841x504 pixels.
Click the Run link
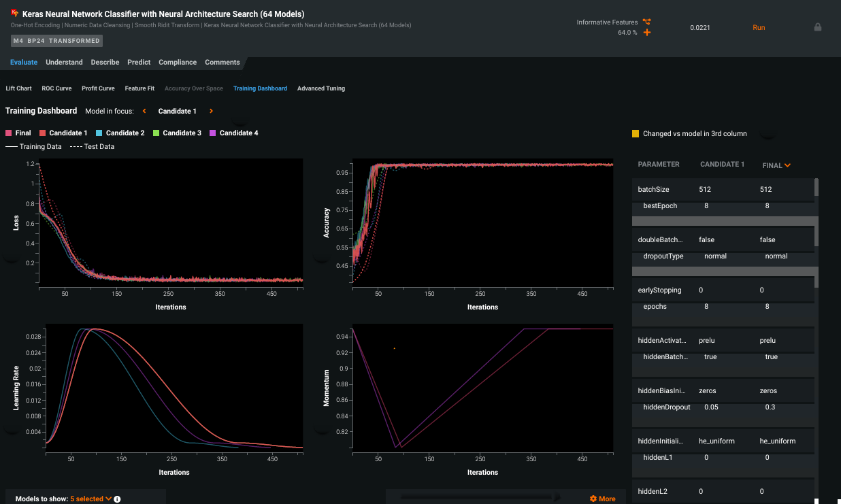click(x=759, y=27)
